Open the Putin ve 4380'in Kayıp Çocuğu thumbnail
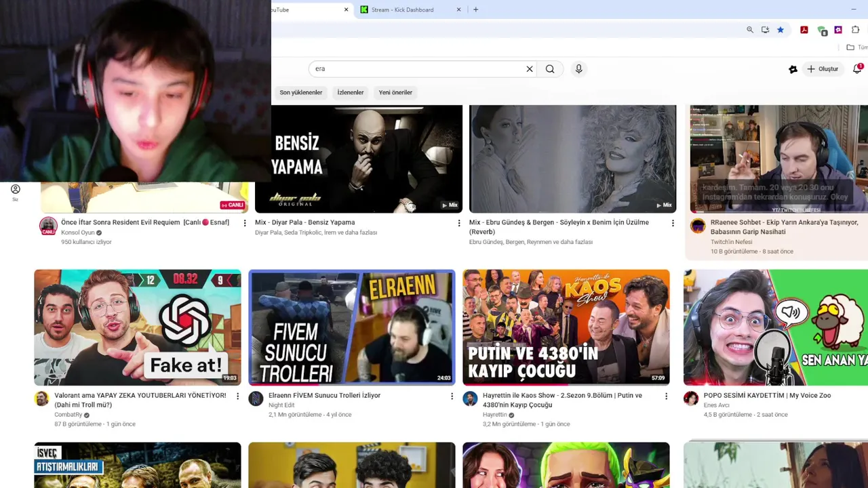 (x=566, y=327)
